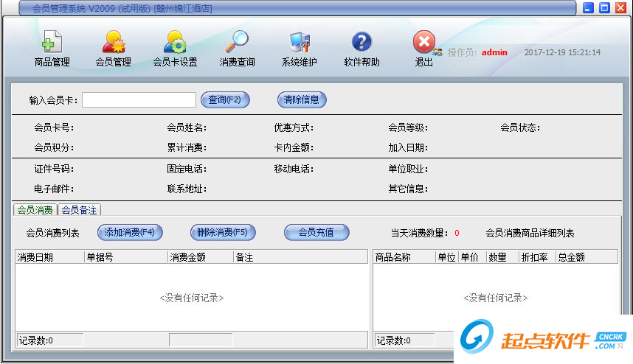This screenshot has height=364, width=633.
Task: Focus the 输入会员卡 input field
Action: [139, 100]
